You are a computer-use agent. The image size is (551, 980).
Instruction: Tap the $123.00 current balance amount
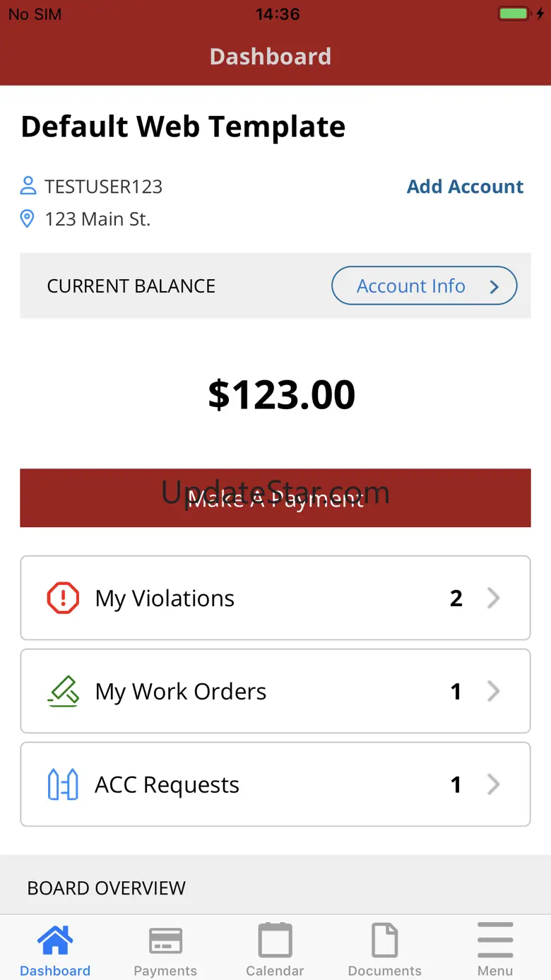pos(281,394)
